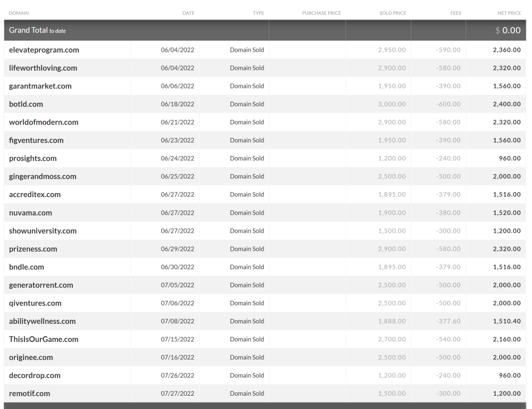
Task: Click the ThisIsOurGame.com domain link
Action: tap(44, 340)
